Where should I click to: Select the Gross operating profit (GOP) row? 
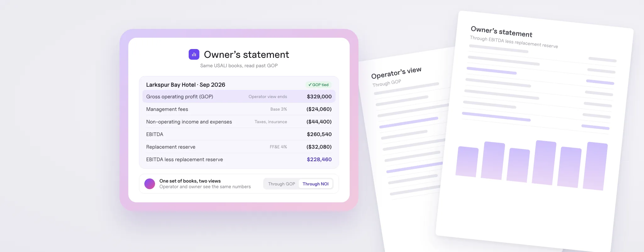[x=239, y=96]
